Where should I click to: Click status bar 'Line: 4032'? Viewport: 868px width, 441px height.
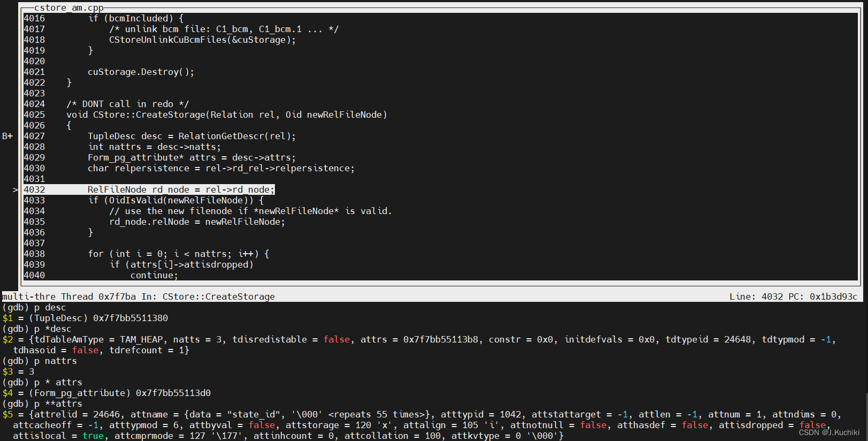[756, 296]
